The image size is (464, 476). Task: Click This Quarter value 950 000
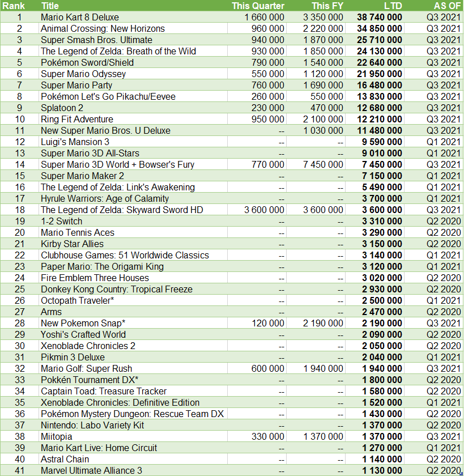point(268,119)
